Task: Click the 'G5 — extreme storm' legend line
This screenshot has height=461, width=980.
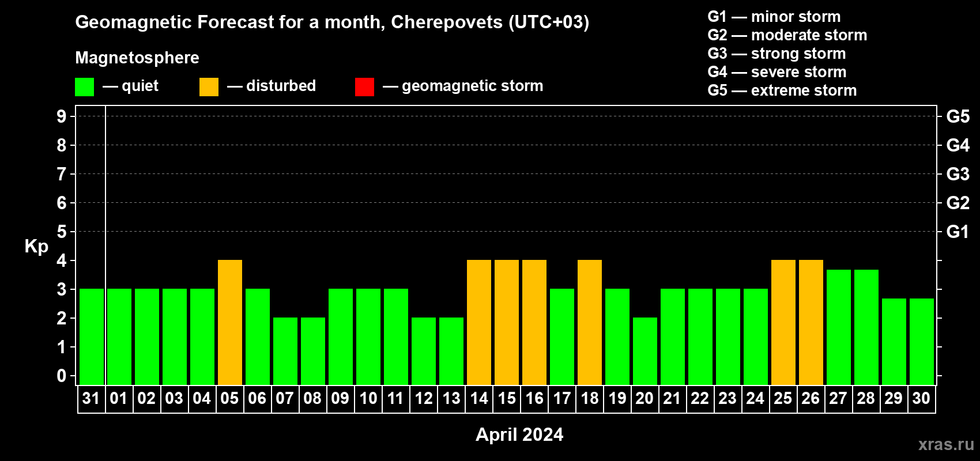Action: (782, 90)
